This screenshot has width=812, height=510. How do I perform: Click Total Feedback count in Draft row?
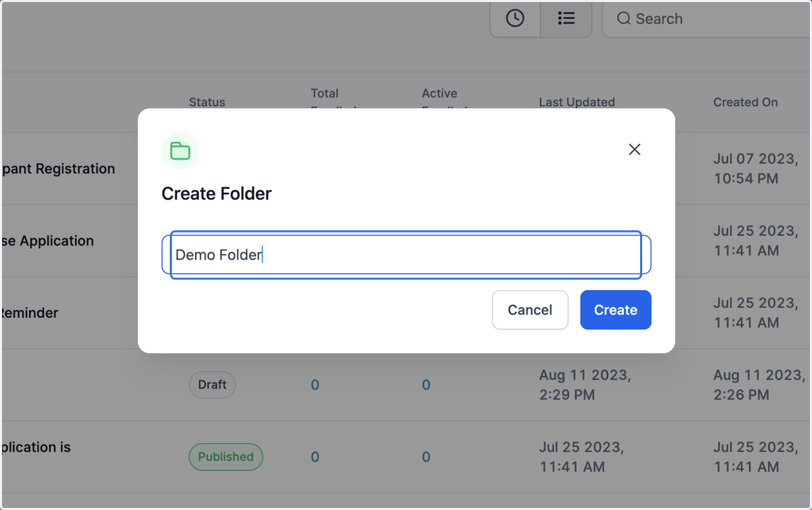pos(315,385)
